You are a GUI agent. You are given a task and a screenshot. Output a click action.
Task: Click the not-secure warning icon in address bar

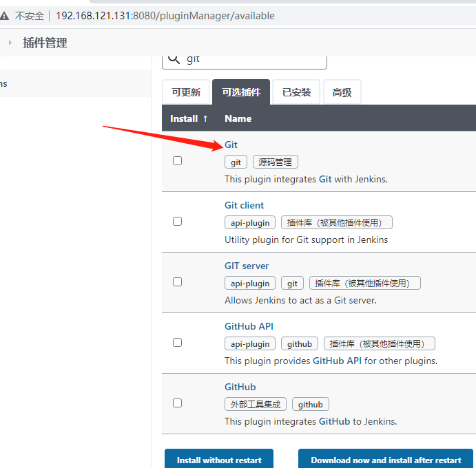4,16
